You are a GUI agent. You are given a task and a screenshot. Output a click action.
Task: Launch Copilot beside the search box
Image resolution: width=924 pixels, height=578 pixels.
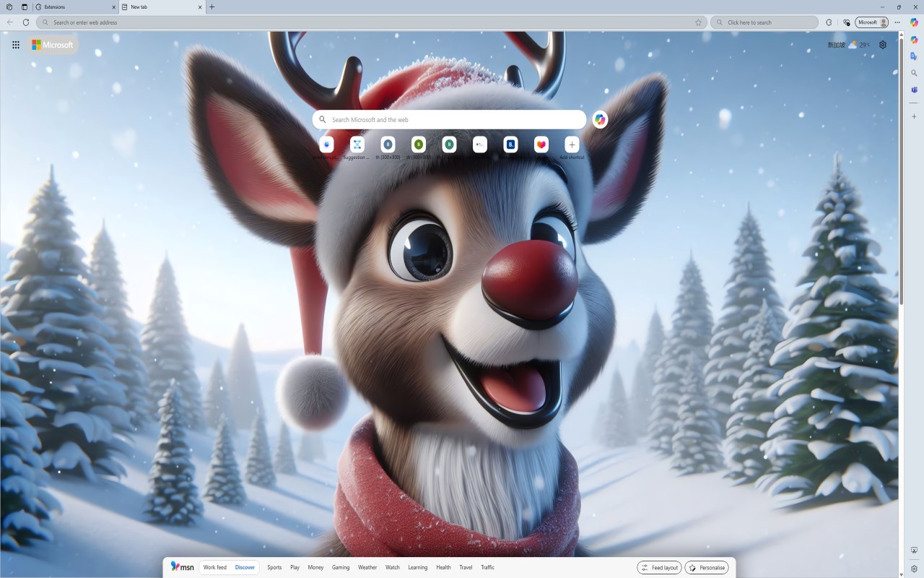[x=600, y=120]
